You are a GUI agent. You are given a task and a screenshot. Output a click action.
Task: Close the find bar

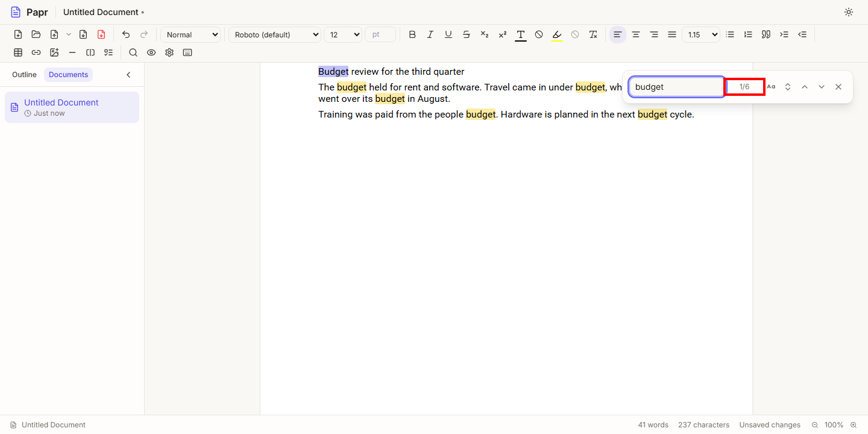point(838,87)
